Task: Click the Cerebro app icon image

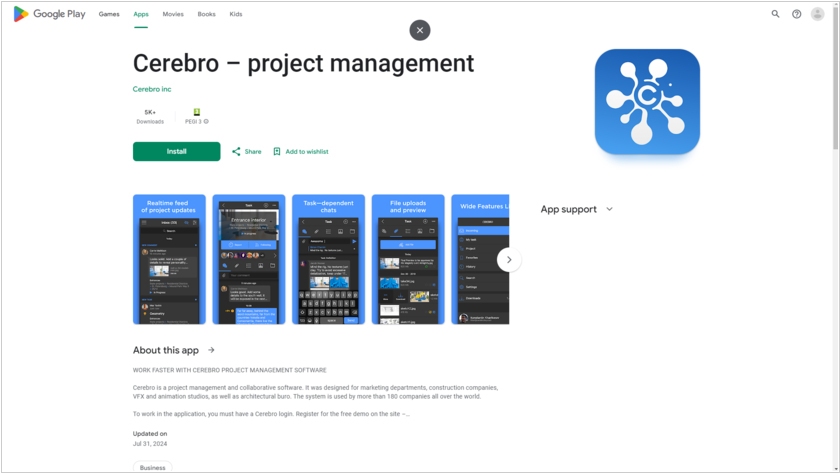Action: pos(647,102)
